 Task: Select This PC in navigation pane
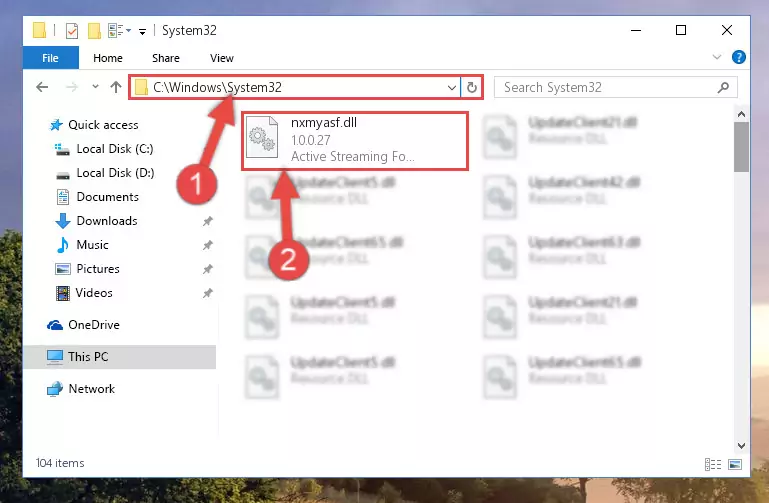pos(119,357)
